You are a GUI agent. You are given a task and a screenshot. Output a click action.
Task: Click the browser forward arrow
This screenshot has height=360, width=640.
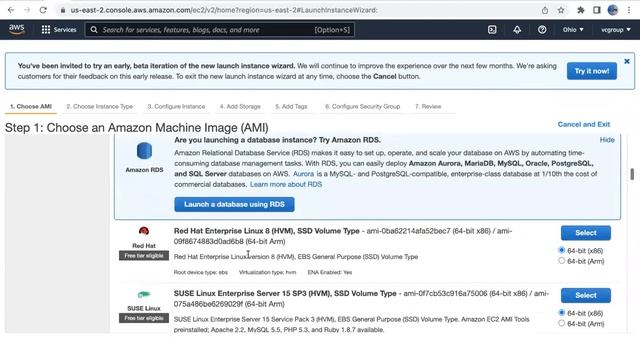coord(27,10)
